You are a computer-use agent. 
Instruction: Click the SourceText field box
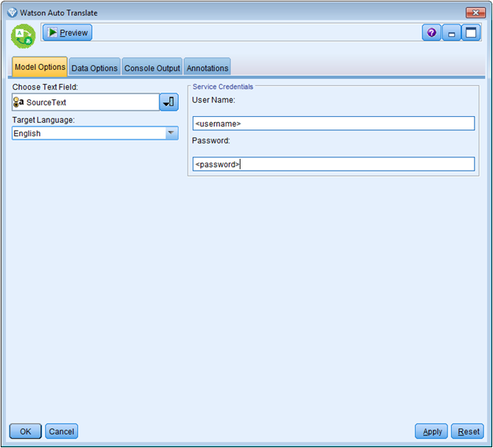click(85, 102)
